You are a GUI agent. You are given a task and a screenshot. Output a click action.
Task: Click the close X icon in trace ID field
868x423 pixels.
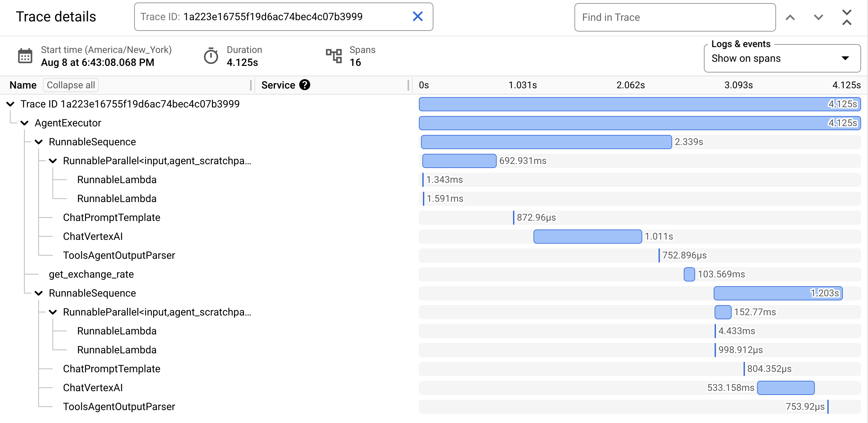point(418,17)
